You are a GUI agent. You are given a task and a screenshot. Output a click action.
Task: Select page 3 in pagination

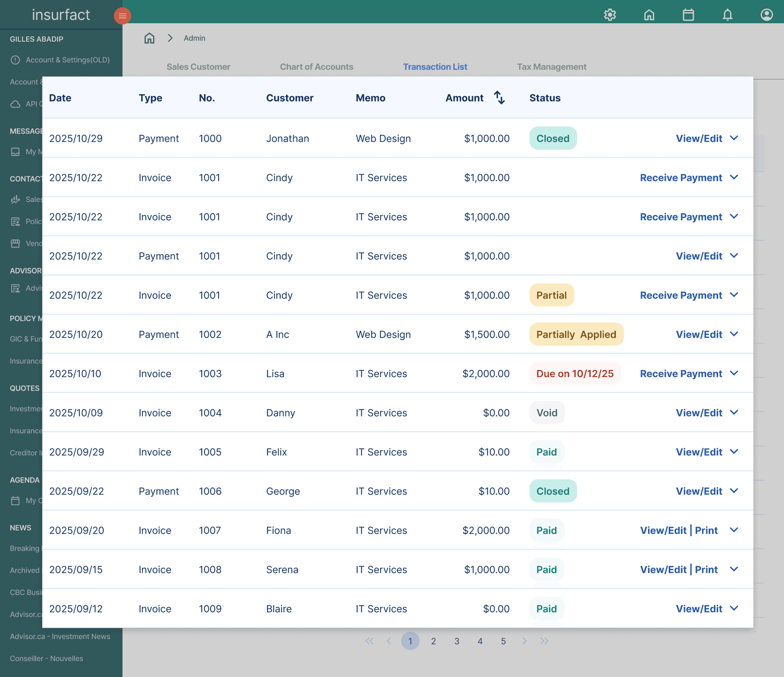(457, 641)
